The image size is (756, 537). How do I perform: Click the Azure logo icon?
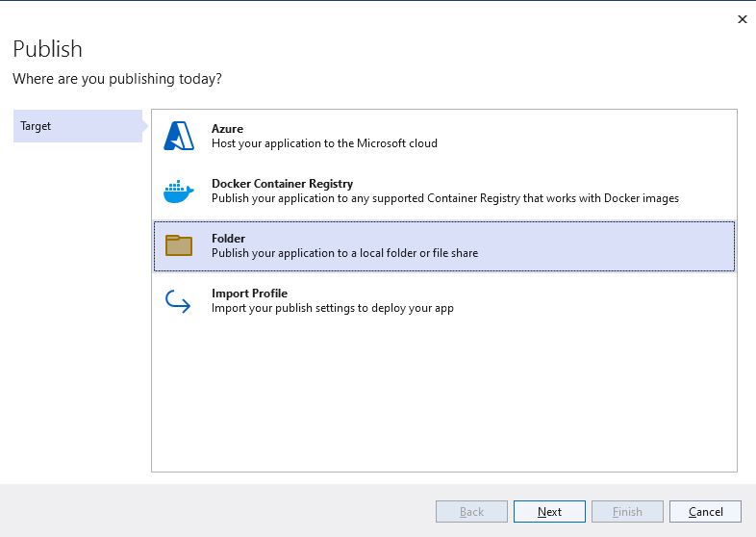(179, 136)
